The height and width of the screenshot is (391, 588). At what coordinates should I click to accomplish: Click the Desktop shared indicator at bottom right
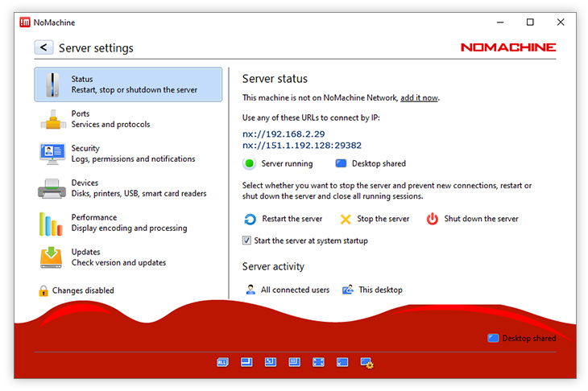[x=522, y=338]
